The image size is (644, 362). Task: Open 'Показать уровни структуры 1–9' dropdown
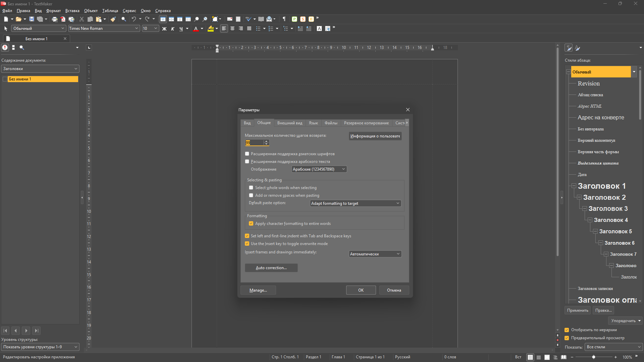pos(40,347)
